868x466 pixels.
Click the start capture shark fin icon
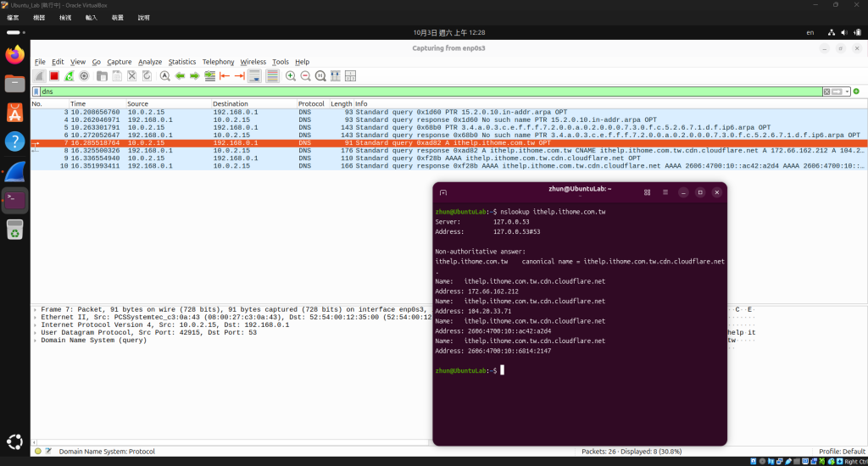(39, 76)
